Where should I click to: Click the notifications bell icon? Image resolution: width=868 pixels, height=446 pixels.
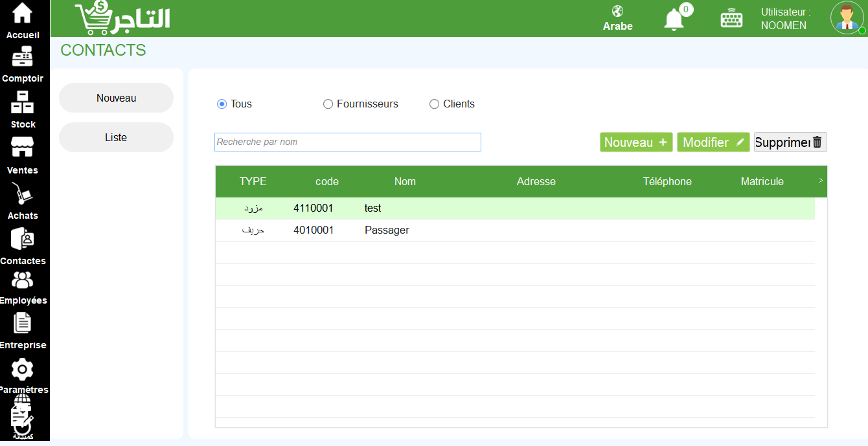674,19
